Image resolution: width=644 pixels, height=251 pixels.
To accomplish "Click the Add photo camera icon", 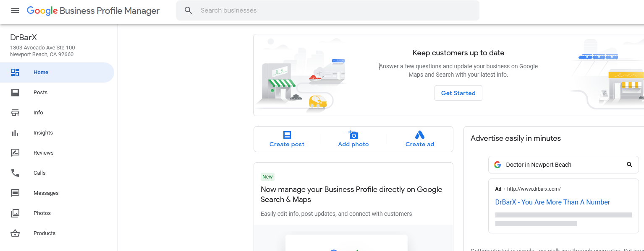I will (353, 135).
